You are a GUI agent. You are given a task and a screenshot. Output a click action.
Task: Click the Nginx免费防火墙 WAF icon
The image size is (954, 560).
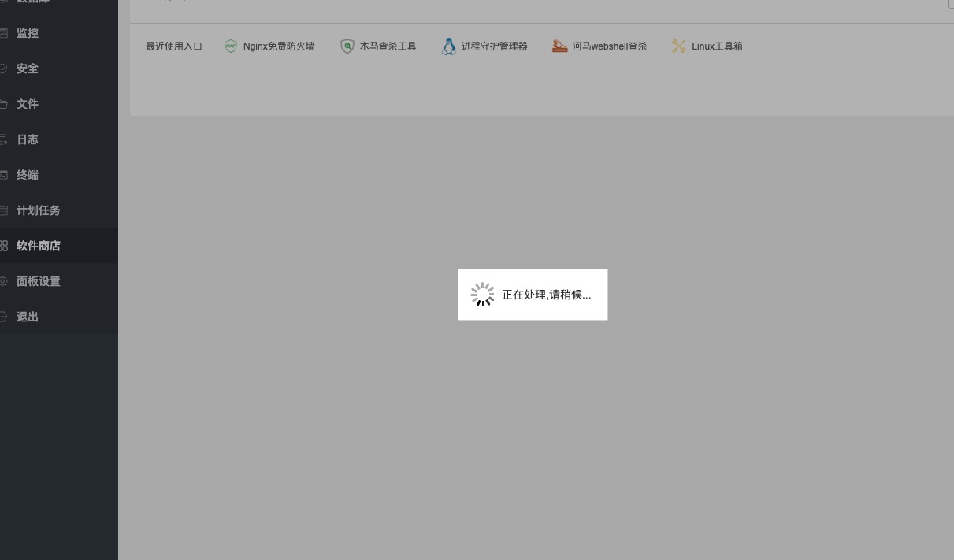click(231, 46)
